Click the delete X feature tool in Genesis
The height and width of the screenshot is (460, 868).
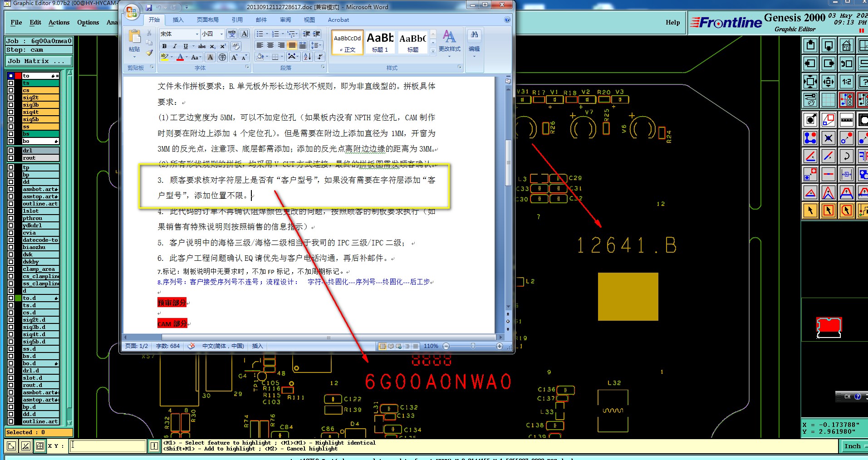[x=829, y=138]
